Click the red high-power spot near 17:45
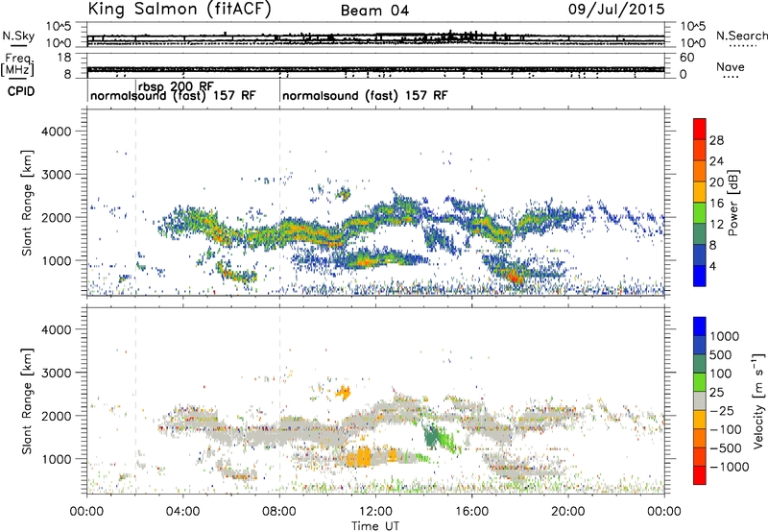 click(515, 278)
